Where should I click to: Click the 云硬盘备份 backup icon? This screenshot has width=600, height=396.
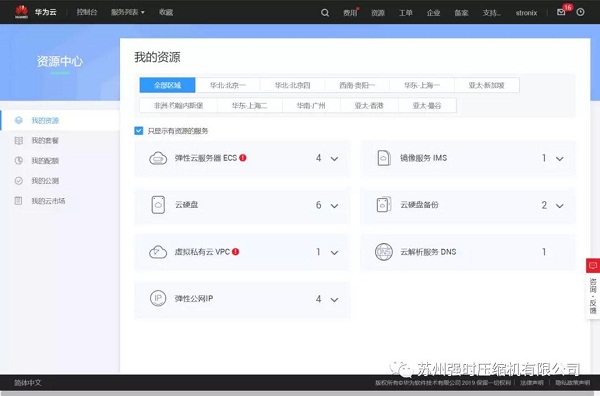click(x=384, y=205)
